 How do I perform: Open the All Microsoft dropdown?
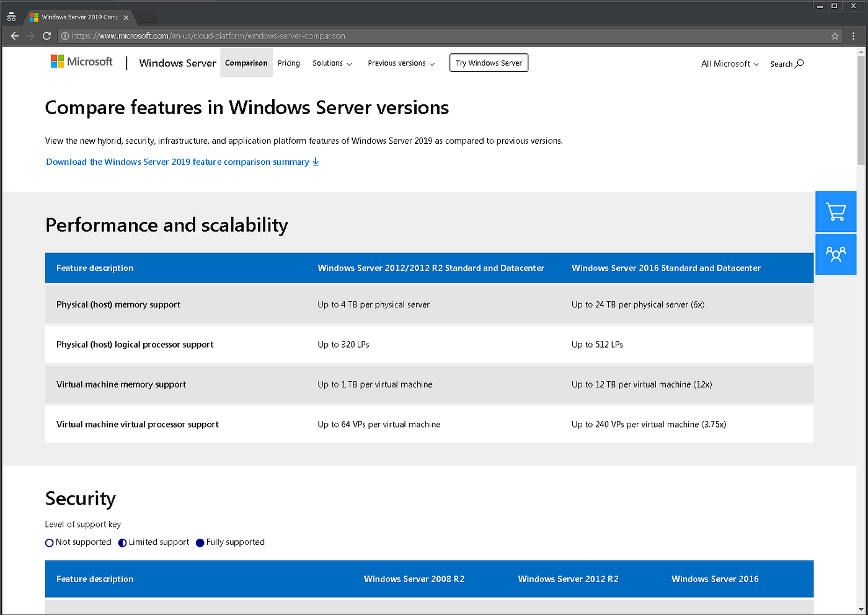click(729, 63)
